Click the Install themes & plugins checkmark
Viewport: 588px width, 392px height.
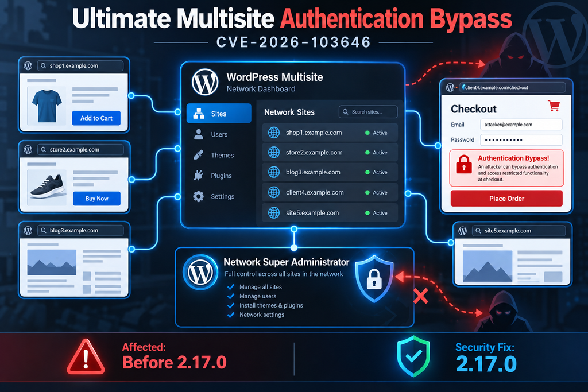[231, 305]
